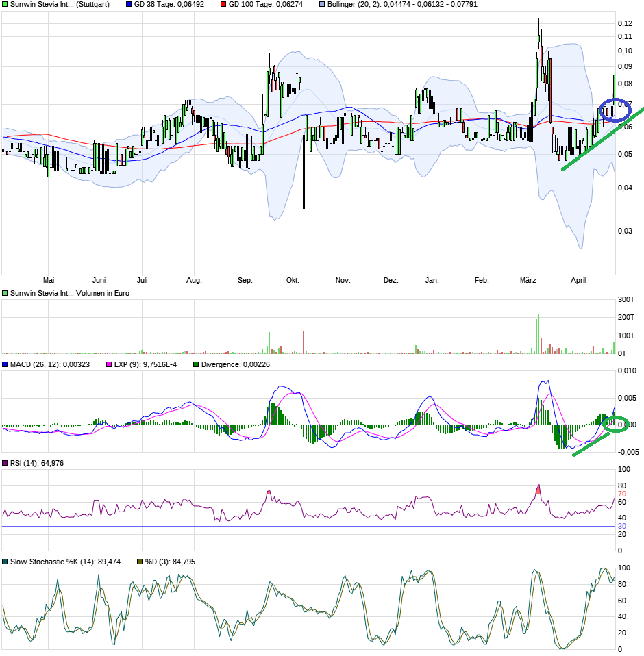Click the latest April candle
The width and height of the screenshot is (644, 656).
tap(615, 90)
